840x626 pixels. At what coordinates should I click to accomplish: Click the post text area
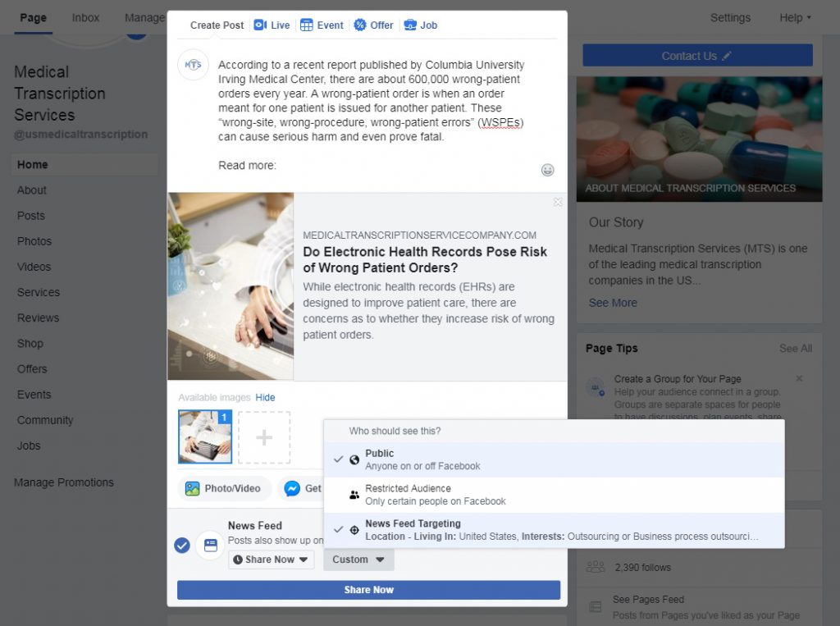coord(372,115)
